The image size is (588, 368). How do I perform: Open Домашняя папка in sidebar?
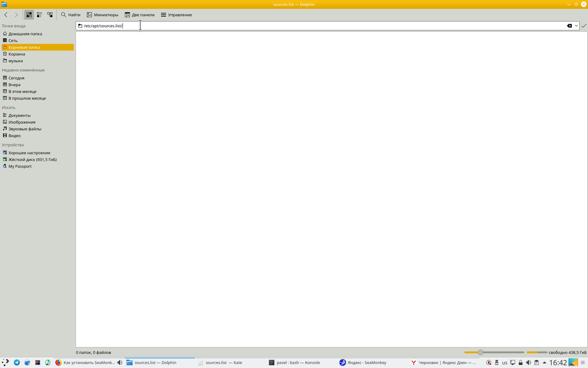tap(37, 34)
